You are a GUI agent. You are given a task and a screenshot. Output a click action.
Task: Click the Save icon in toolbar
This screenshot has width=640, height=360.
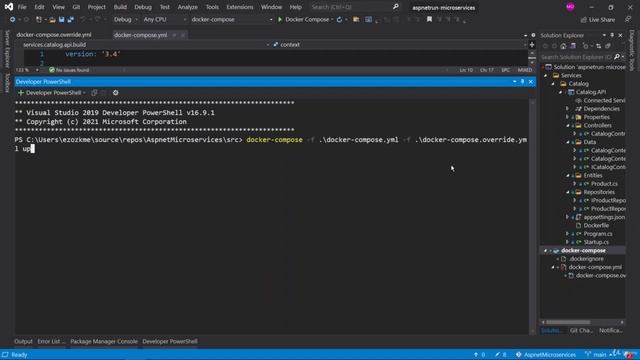pos(62,19)
